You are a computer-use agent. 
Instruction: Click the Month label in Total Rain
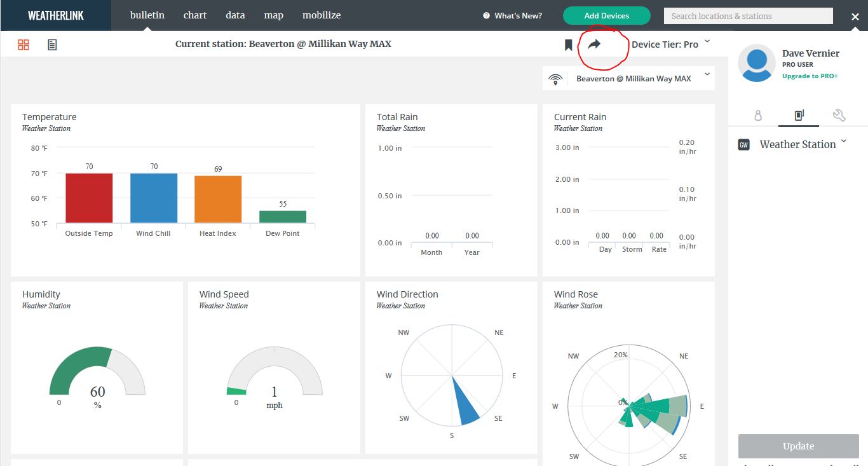coord(431,252)
